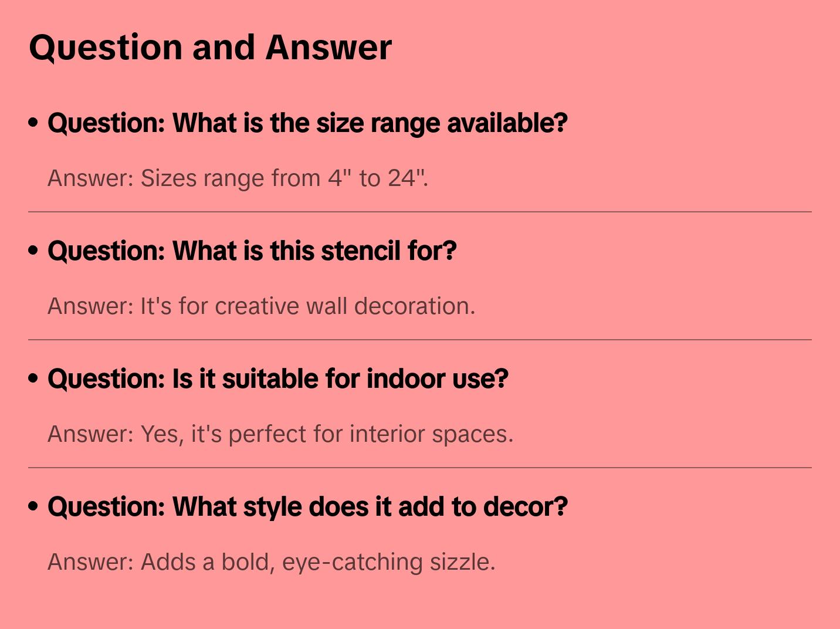Click the divider below the wall decoration answer
Screen dimensions: 840x629
click(420, 340)
